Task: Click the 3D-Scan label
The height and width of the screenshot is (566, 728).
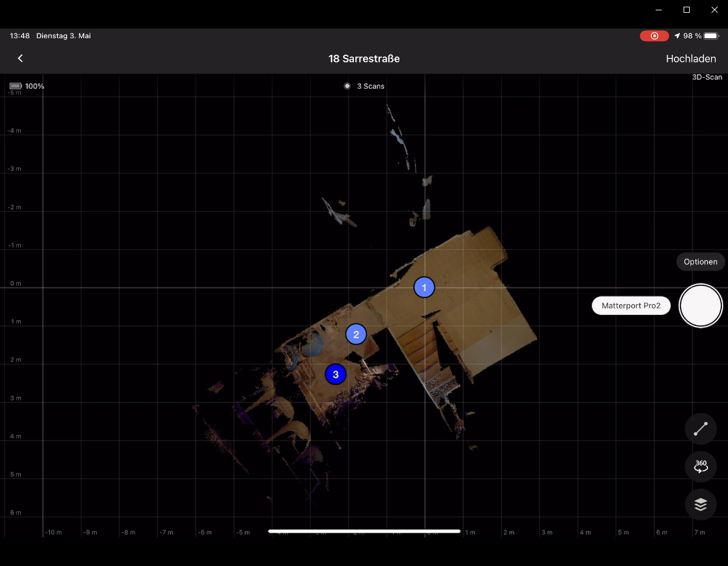Action: click(707, 77)
